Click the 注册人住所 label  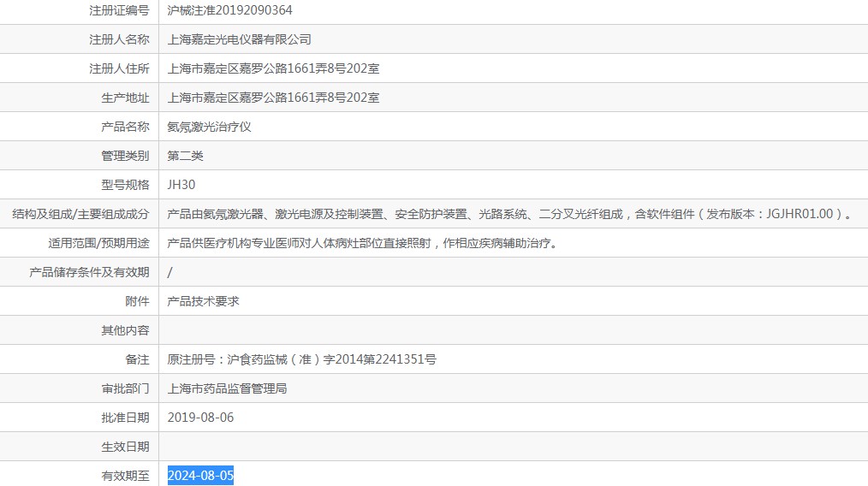click(x=119, y=68)
